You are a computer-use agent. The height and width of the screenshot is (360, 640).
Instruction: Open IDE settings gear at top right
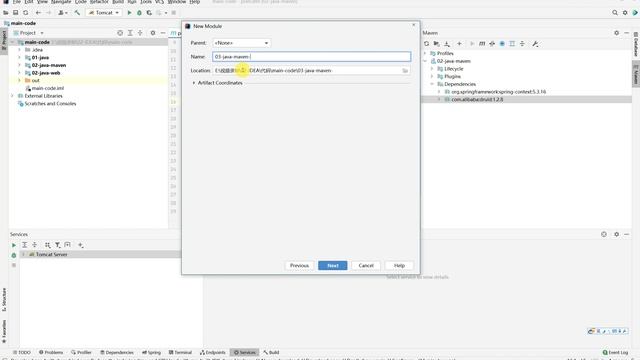pyautogui.click(x=625, y=13)
